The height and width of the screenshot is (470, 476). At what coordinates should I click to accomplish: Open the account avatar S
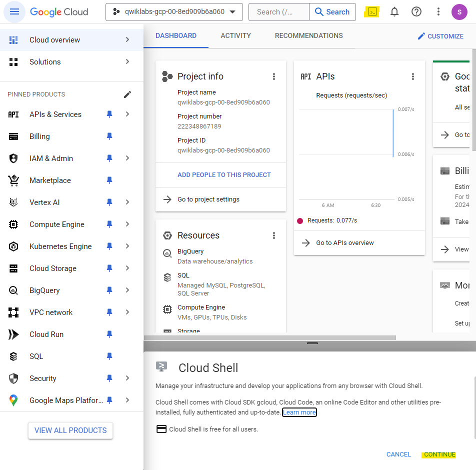pos(459,12)
